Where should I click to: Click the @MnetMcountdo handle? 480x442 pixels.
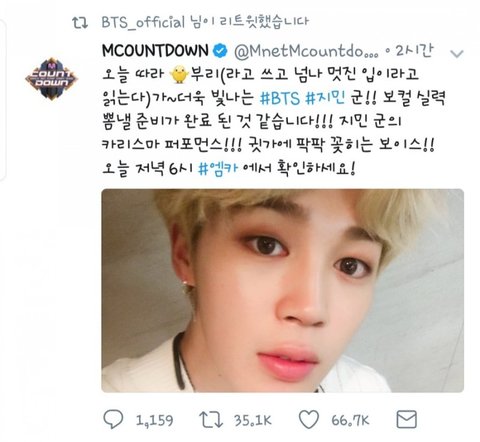point(307,51)
